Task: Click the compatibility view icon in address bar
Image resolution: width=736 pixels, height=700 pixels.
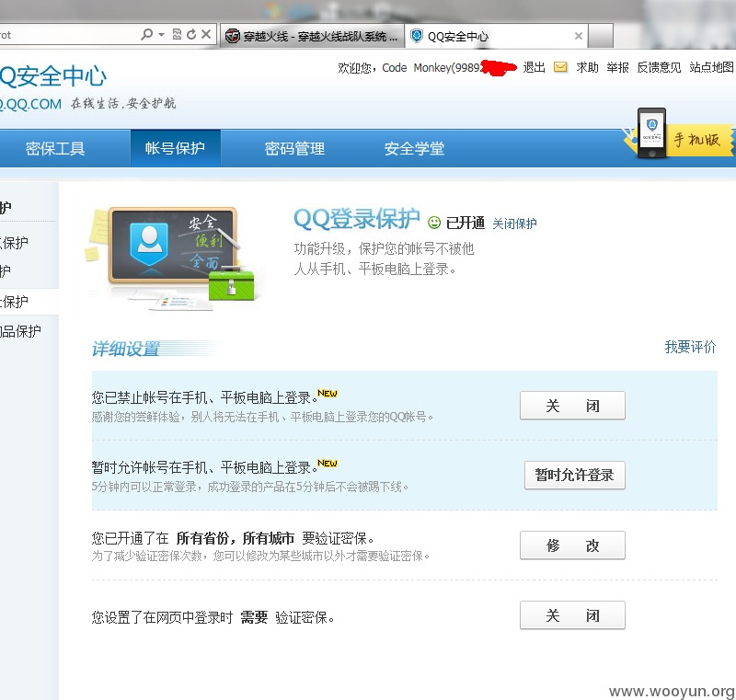Action: pos(177,34)
